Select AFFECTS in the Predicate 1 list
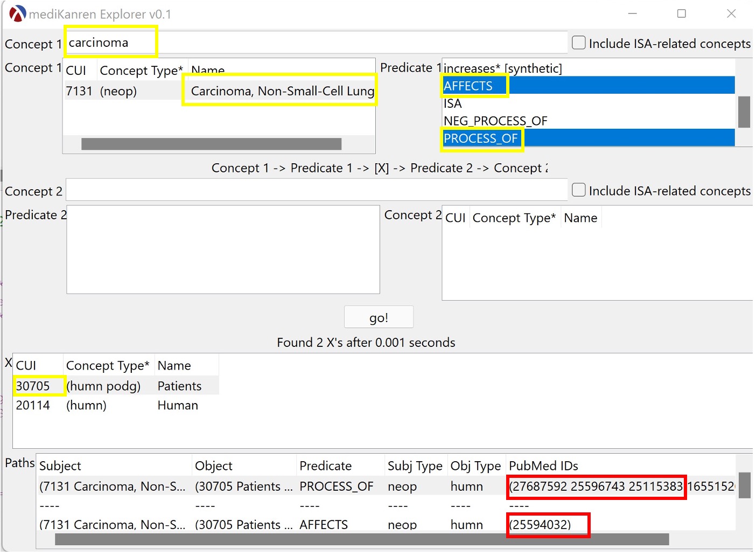The image size is (756, 556). pos(468,86)
